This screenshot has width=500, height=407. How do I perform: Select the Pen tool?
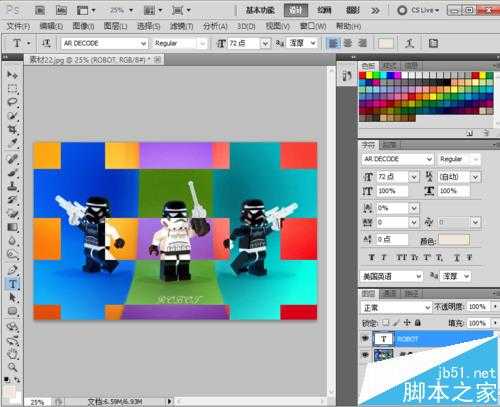(x=12, y=269)
